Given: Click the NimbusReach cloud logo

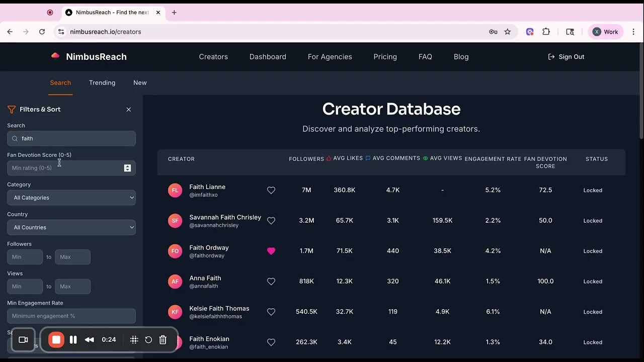Looking at the screenshot, I should coord(55,56).
